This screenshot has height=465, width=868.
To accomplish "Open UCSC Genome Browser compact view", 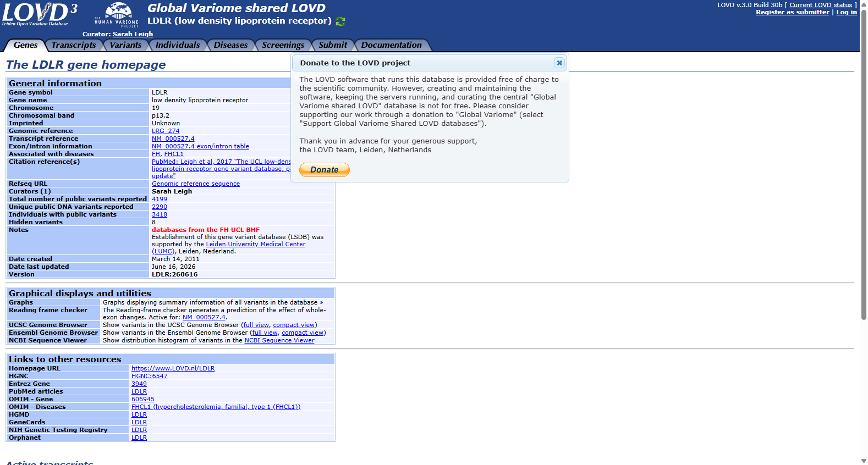I will click(294, 325).
